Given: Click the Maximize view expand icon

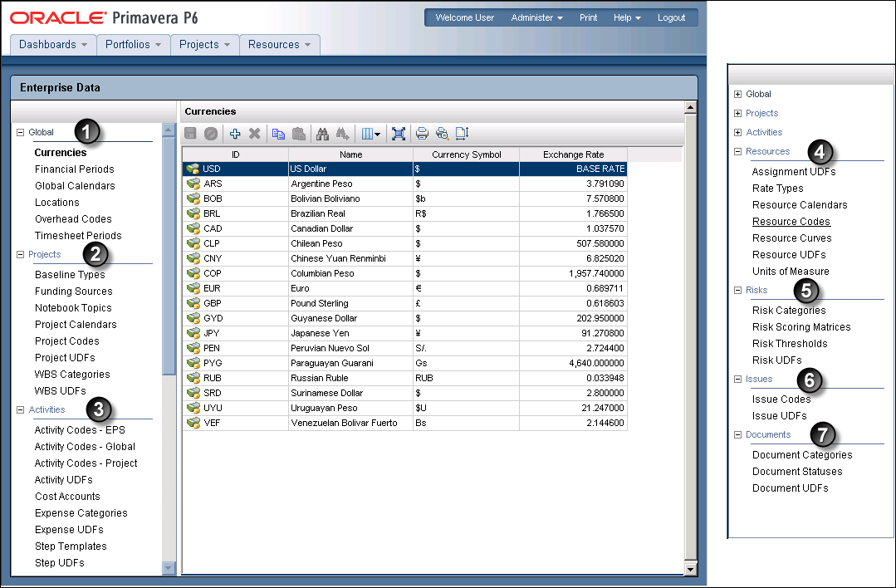Looking at the screenshot, I should [x=399, y=134].
